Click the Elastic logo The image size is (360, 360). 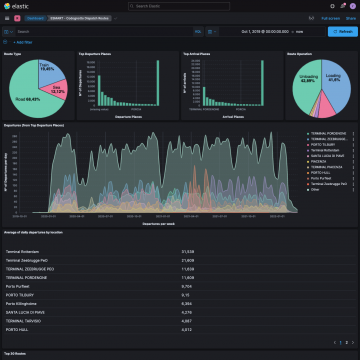pyautogui.click(x=16, y=6)
